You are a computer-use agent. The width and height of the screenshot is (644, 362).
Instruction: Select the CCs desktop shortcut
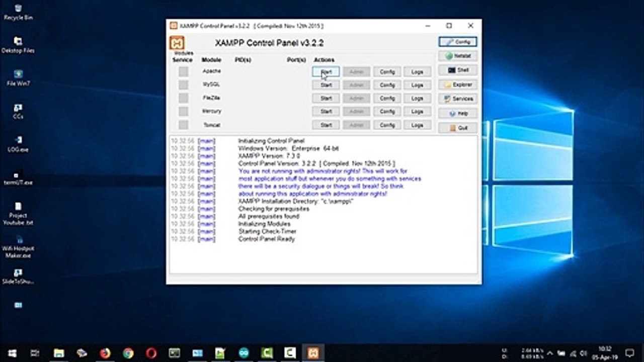click(x=18, y=111)
